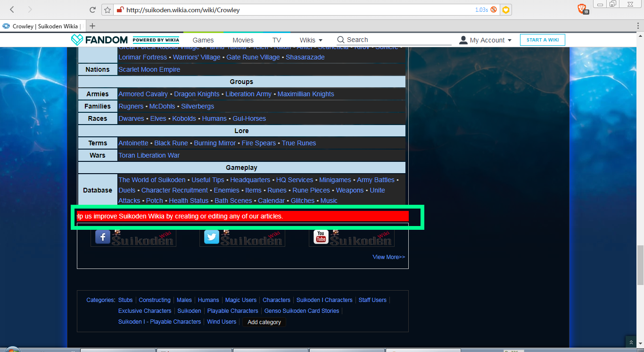Open the Rune Pieces link

(311, 190)
